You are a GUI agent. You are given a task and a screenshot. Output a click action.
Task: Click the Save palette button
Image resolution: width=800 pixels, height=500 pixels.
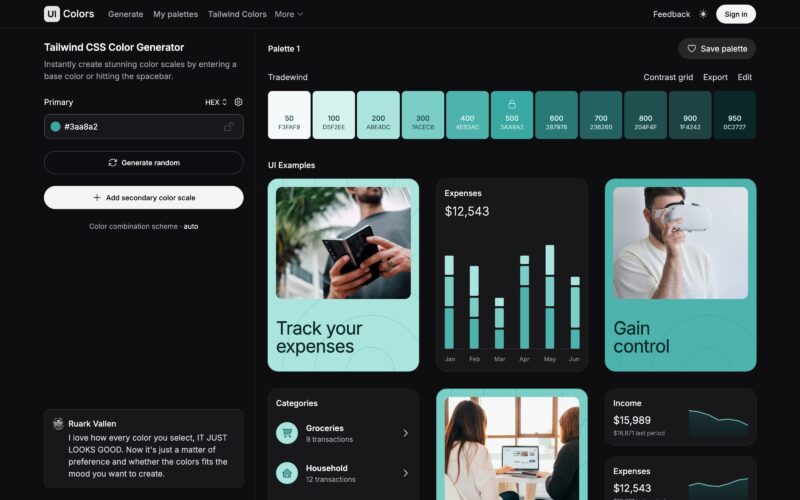[x=717, y=48]
